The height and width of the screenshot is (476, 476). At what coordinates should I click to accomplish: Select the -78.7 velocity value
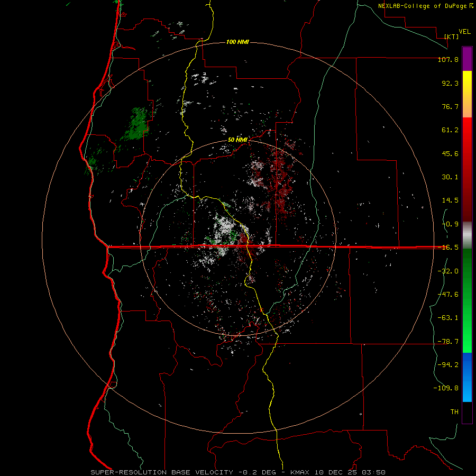pyautogui.click(x=448, y=342)
